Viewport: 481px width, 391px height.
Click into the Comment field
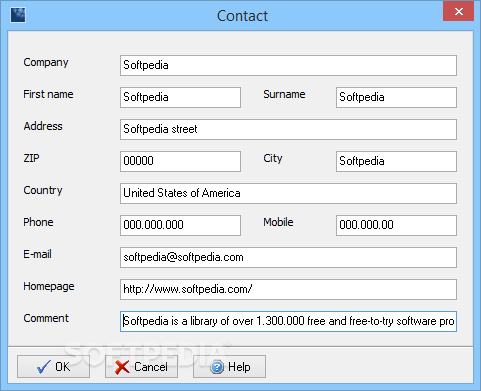pos(288,321)
